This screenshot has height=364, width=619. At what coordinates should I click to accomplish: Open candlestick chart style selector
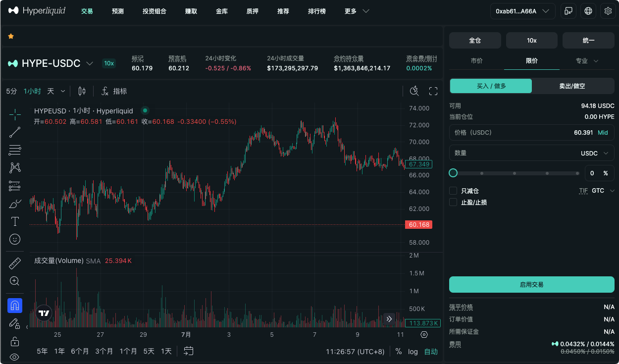82,91
